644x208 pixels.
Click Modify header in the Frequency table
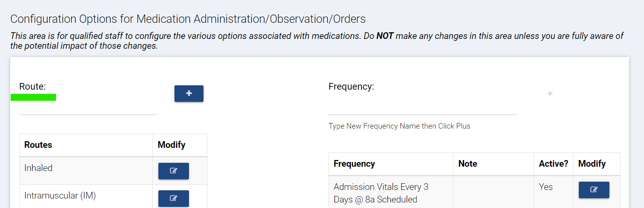click(592, 164)
